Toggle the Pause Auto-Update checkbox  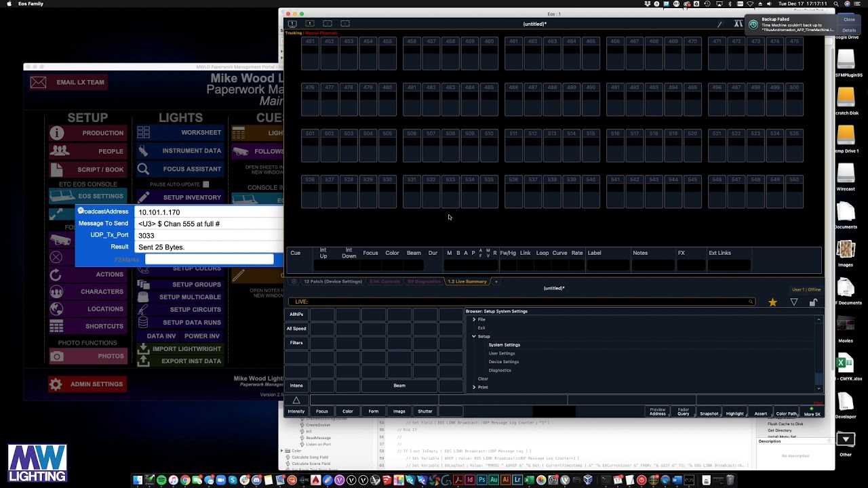205,184
